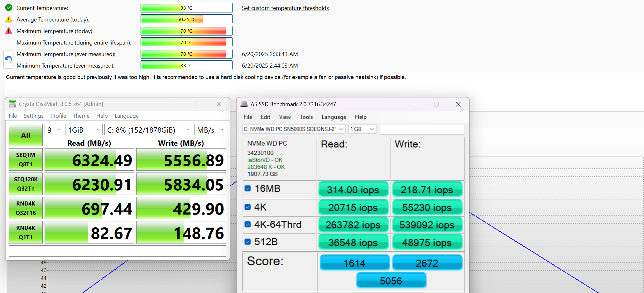
Task: Open CrystalDiskMark Settings menu
Action: pos(34,116)
